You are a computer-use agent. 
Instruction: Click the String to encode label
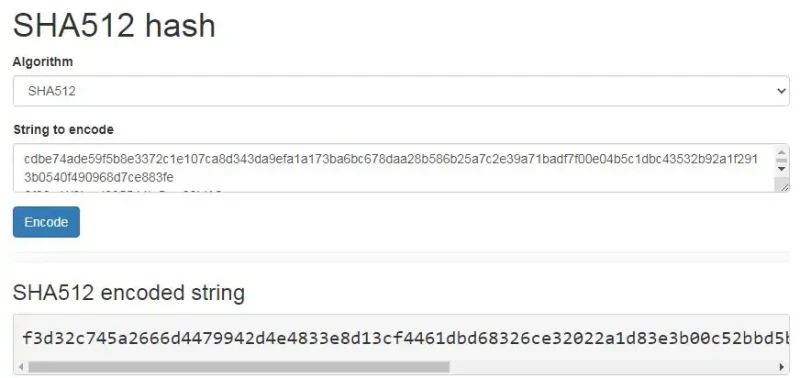pos(63,130)
